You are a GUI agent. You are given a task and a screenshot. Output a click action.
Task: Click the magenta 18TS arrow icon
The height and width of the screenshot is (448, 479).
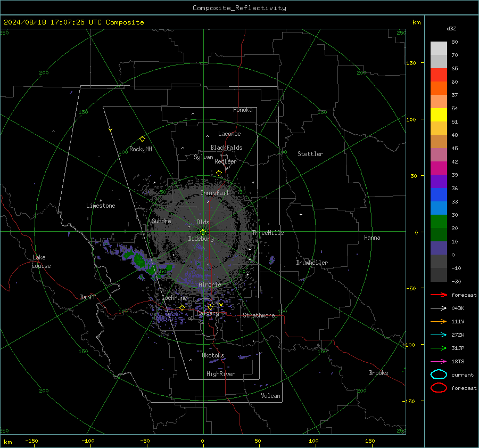pos(439,361)
